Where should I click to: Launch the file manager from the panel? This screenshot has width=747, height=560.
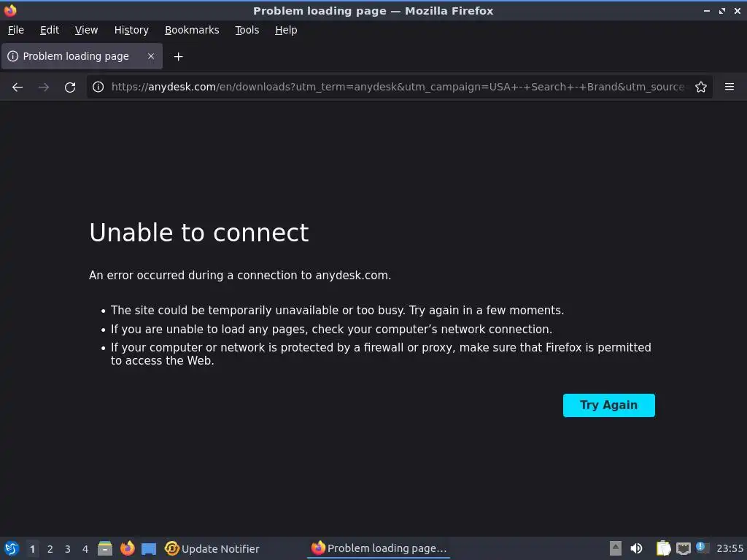point(105,548)
